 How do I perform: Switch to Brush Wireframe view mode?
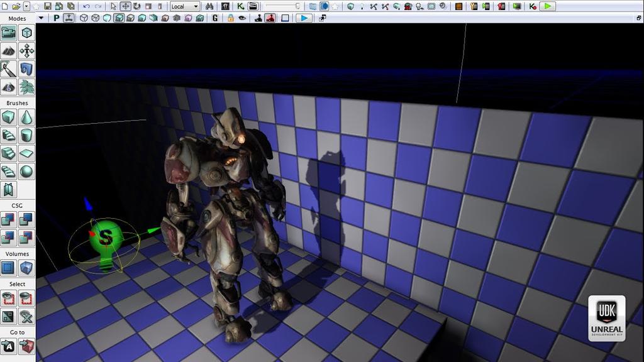[x=84, y=18]
